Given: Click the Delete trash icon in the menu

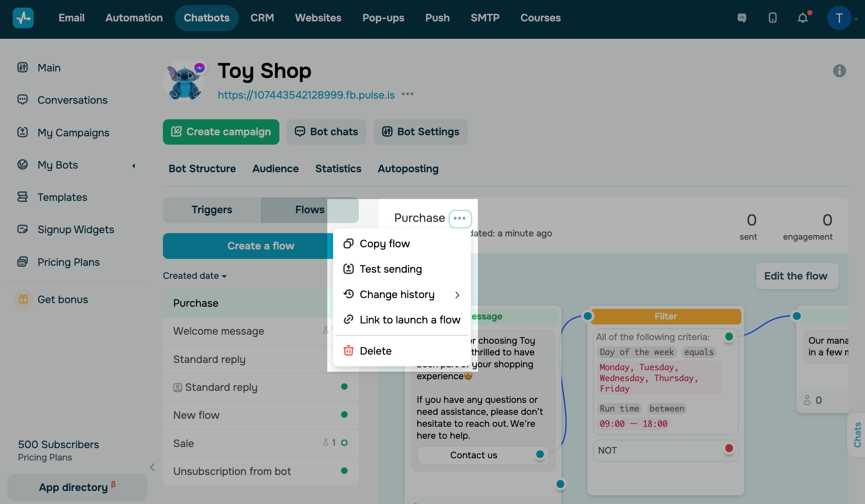Looking at the screenshot, I should [x=348, y=350].
